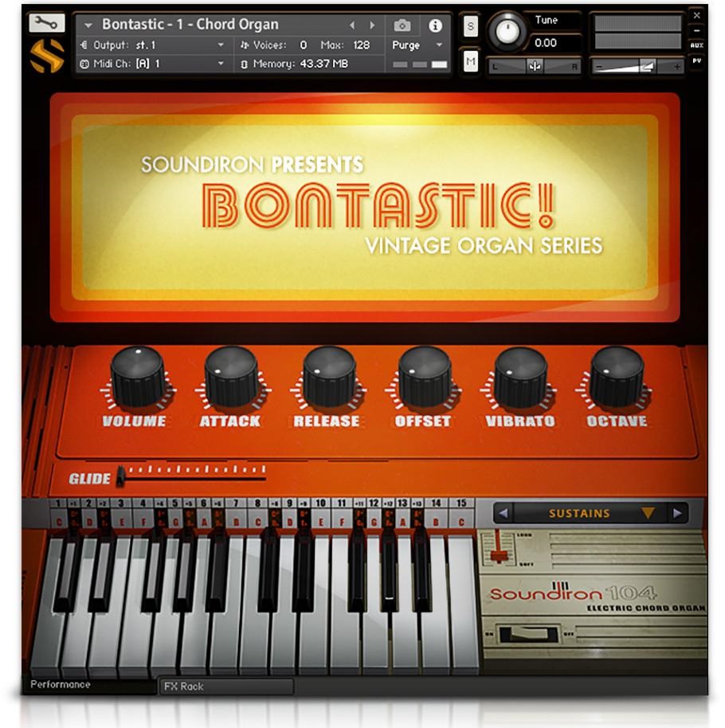Open the snapshot view camera icon
The width and height of the screenshot is (725, 728).
[x=402, y=25]
